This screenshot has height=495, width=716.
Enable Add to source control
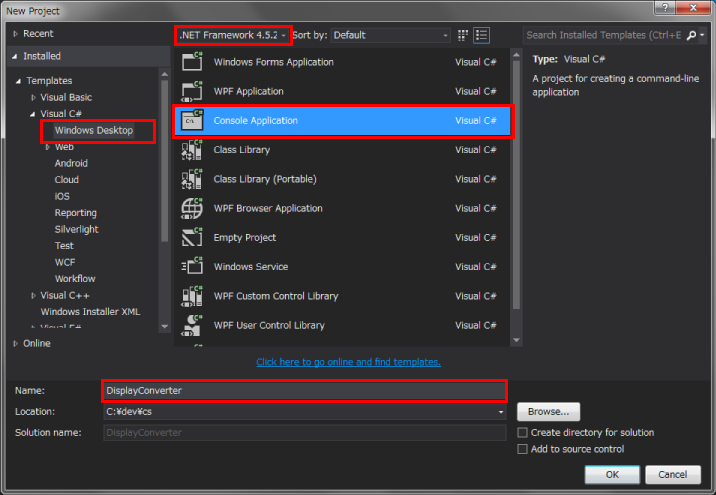[522, 449]
